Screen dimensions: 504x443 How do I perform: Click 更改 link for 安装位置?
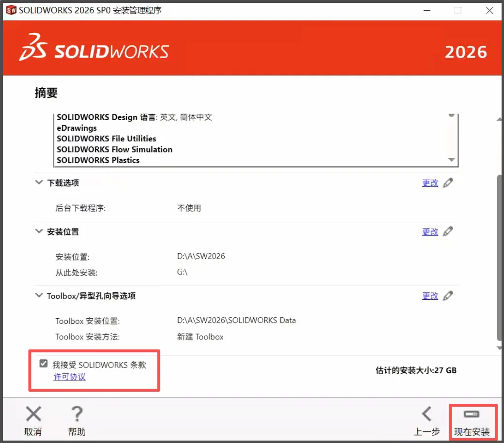430,232
